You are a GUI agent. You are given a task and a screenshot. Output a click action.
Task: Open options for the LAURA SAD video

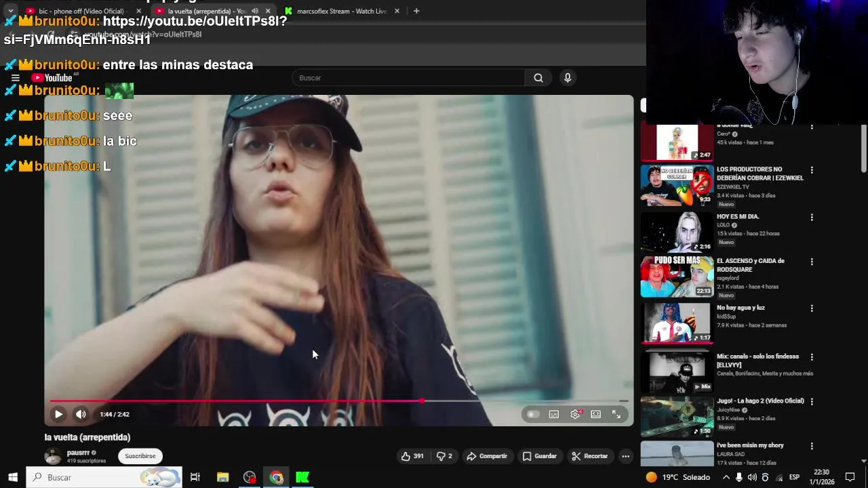(x=812, y=446)
